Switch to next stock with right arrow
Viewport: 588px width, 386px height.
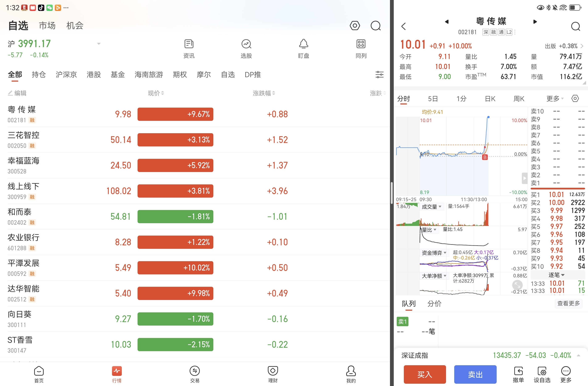(x=535, y=22)
